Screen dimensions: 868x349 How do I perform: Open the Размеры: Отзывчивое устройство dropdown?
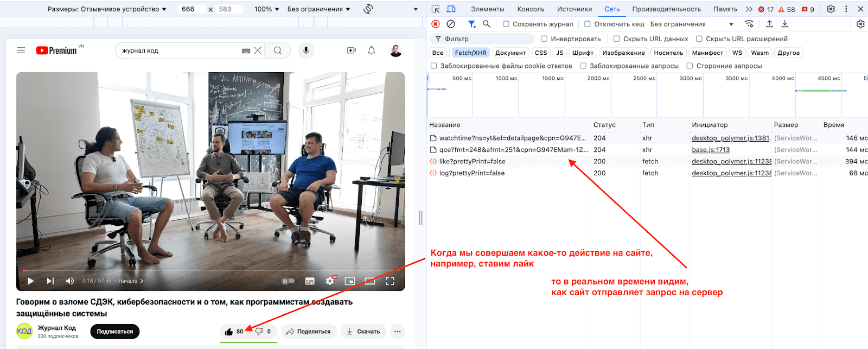[107, 9]
